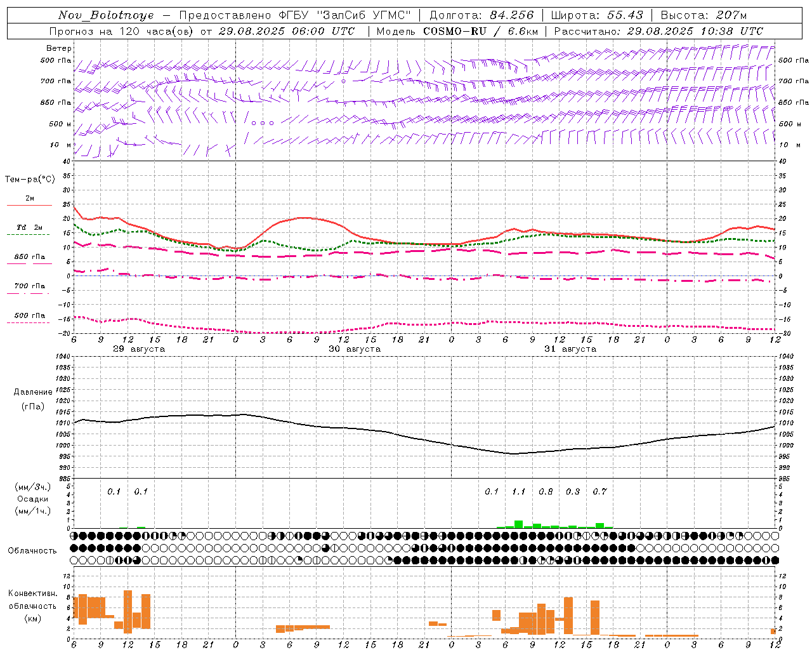
Task: Click the '700 гПа' temperature legend entry
Action: click(x=30, y=286)
